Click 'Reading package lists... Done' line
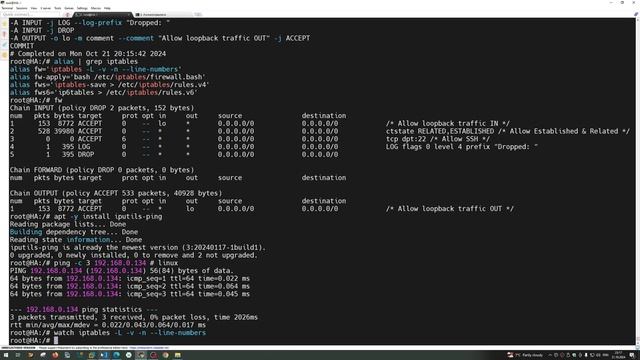 68,224
